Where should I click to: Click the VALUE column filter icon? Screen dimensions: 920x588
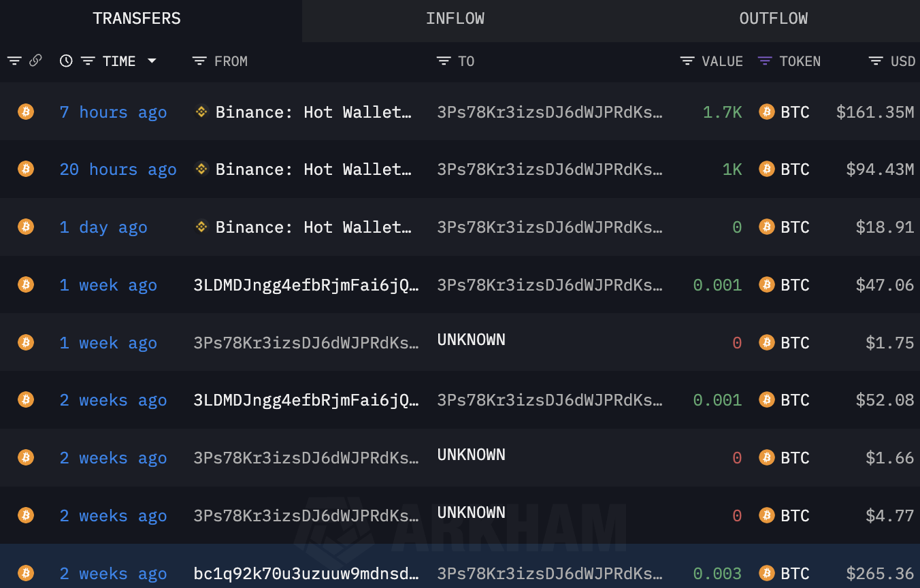tap(687, 61)
